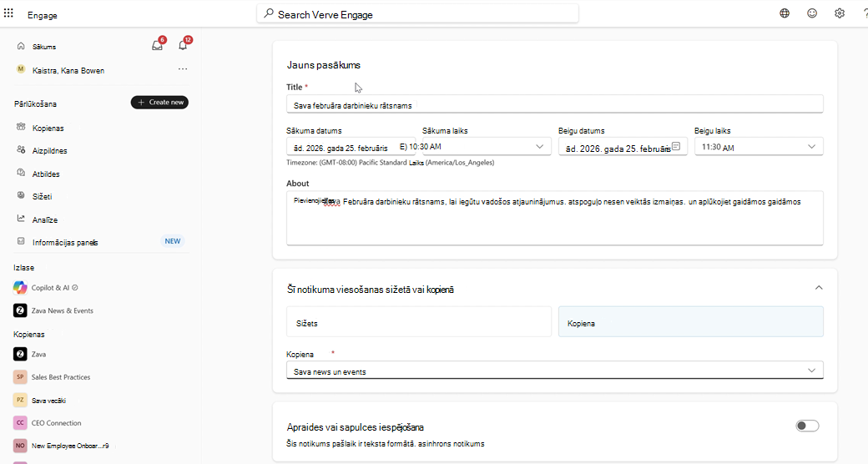This screenshot has width=868, height=464.
Task: Click the Sākuma datums date field
Action: pyautogui.click(x=351, y=147)
